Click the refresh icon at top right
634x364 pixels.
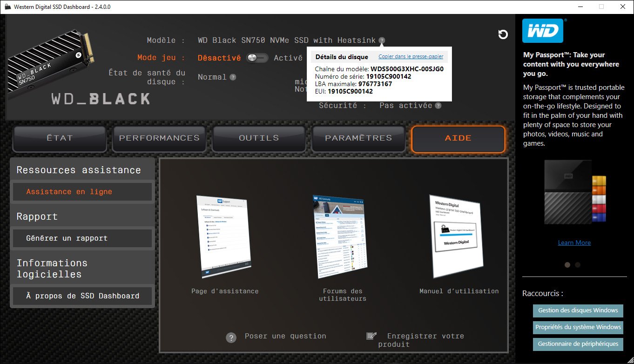coord(503,34)
